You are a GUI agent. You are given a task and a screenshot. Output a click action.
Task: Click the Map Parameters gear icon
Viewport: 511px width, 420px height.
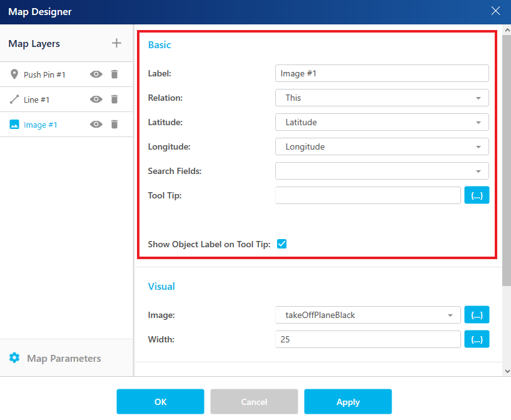14,357
